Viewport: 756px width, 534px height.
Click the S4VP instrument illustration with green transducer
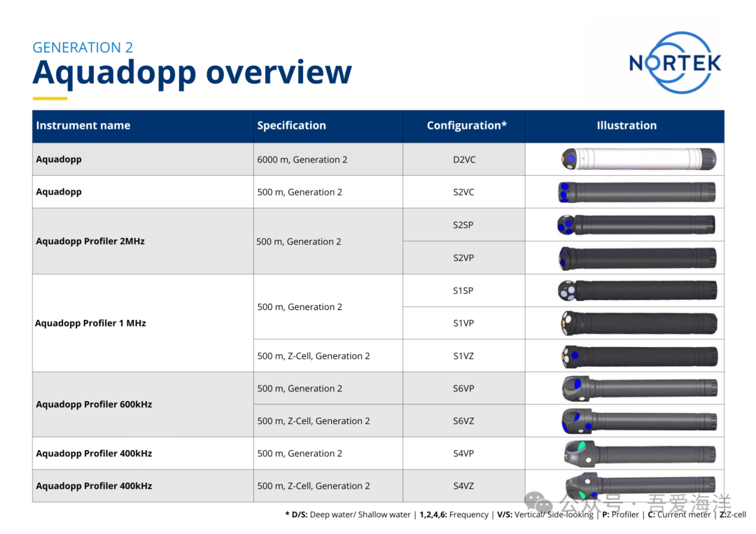639,454
